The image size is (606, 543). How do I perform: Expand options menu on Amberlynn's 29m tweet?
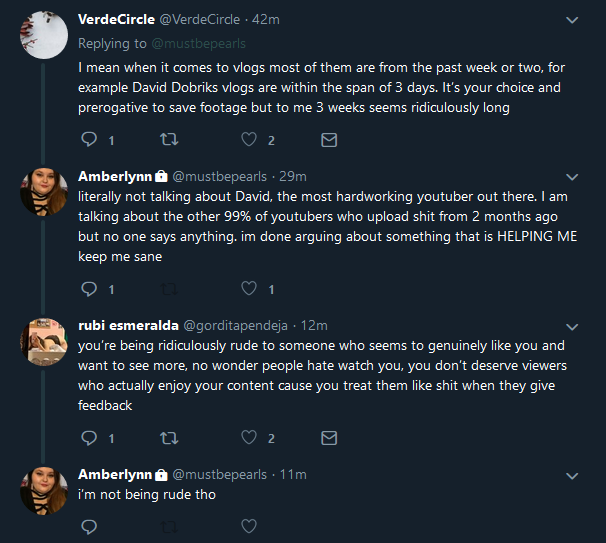point(572,177)
